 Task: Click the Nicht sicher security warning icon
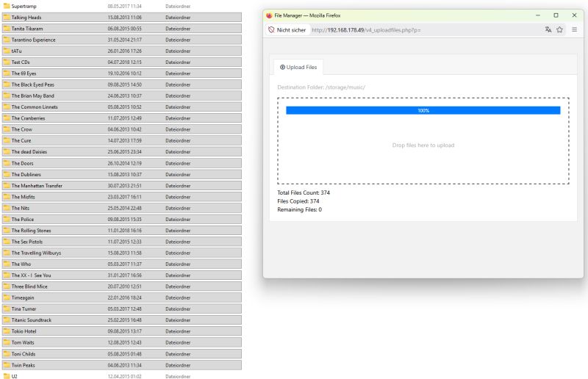[x=271, y=30]
